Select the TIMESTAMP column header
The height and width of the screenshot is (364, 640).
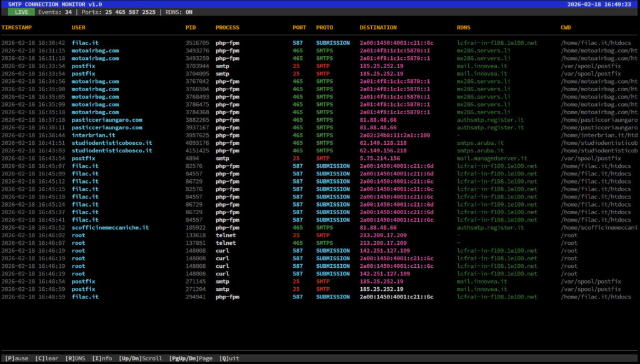(16, 27)
